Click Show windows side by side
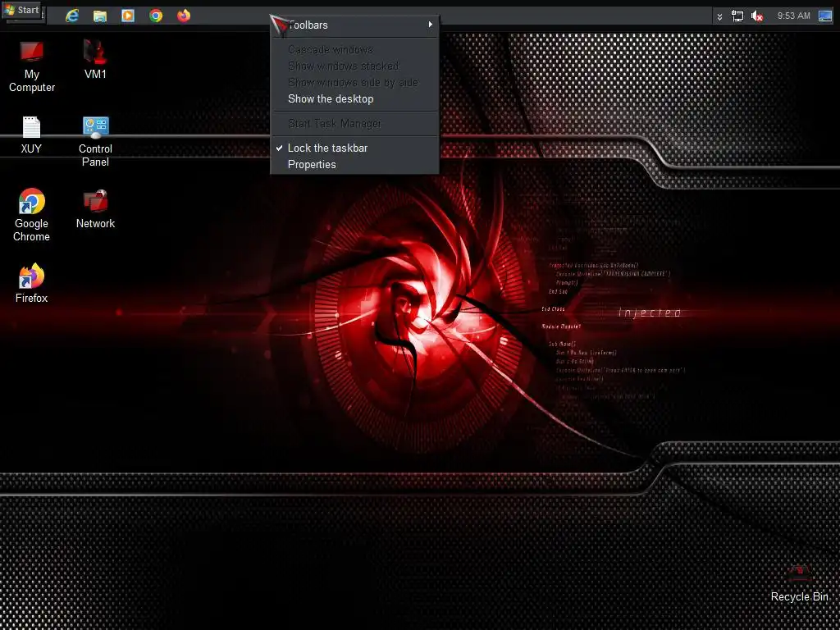840x630 pixels. (x=354, y=83)
